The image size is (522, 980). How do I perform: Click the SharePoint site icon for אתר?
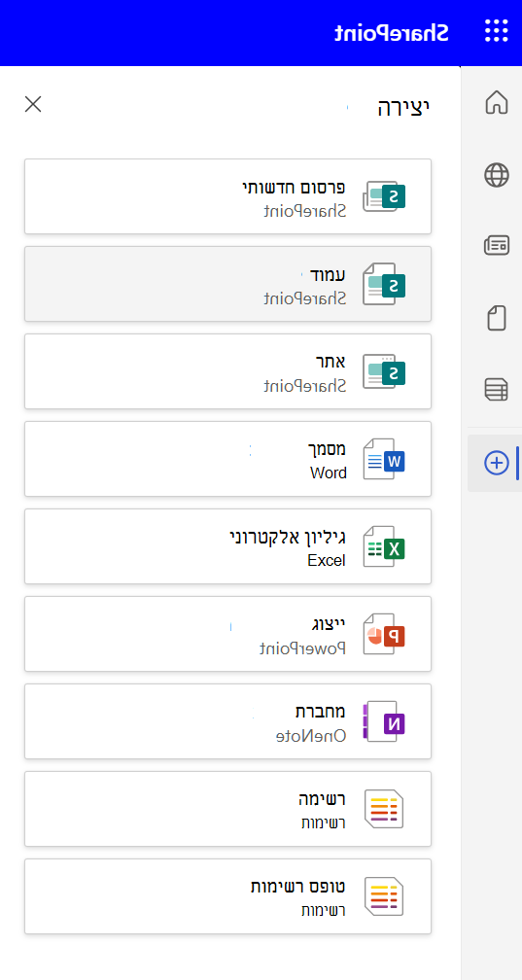384,371
